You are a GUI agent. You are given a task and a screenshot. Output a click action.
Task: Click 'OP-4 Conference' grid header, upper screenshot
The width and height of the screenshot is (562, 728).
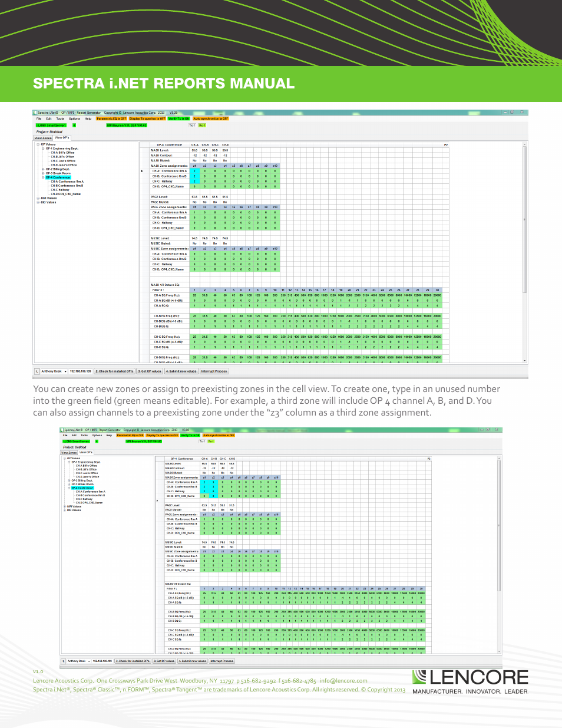(170, 144)
